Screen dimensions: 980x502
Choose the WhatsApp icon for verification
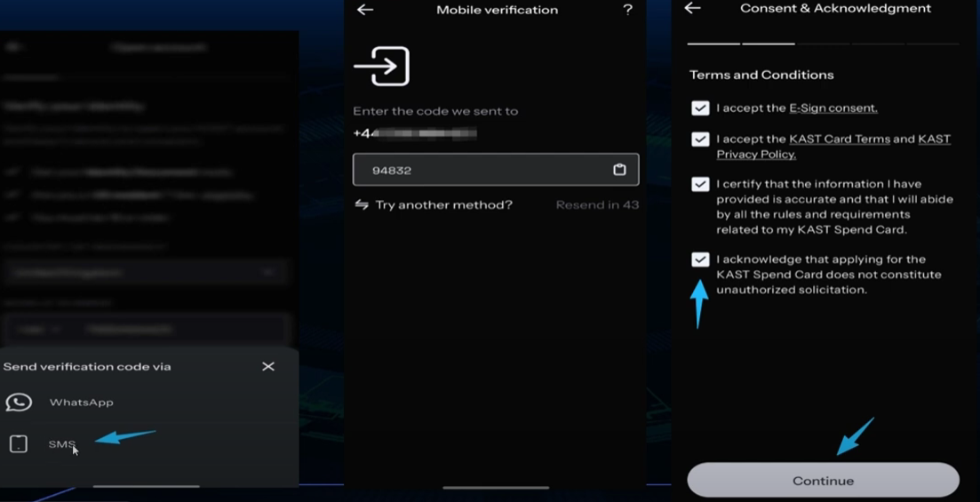coord(19,402)
